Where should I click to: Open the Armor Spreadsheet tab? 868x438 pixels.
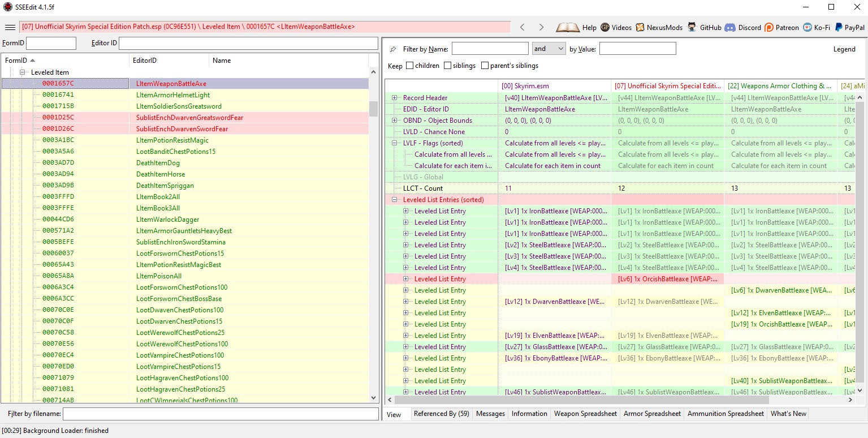(652, 414)
